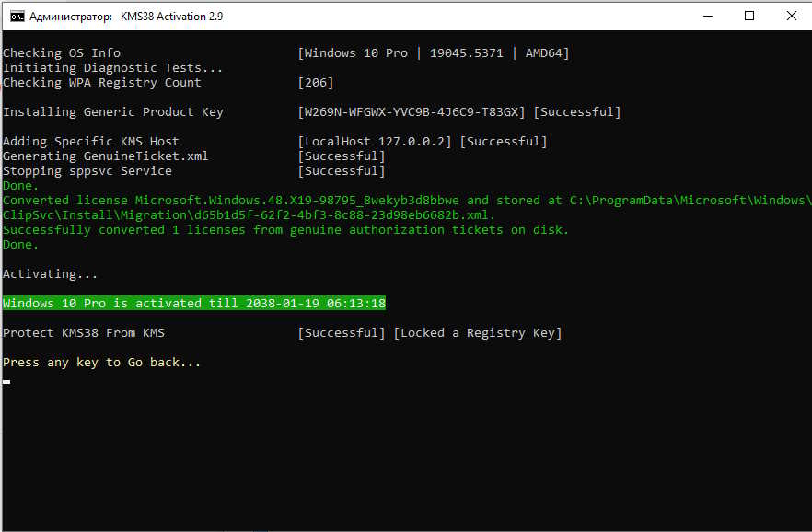Click the 'Checking OS Info' line

62,53
